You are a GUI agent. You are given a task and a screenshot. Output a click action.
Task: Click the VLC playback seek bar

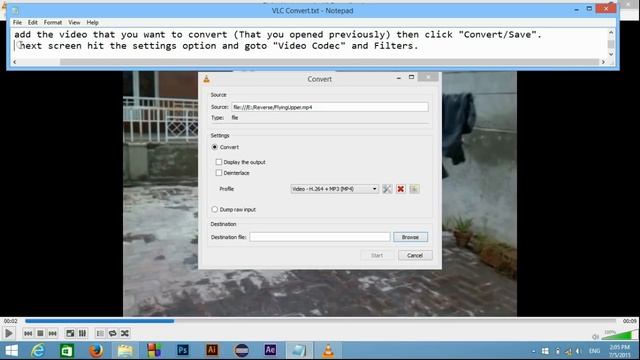[320, 321]
